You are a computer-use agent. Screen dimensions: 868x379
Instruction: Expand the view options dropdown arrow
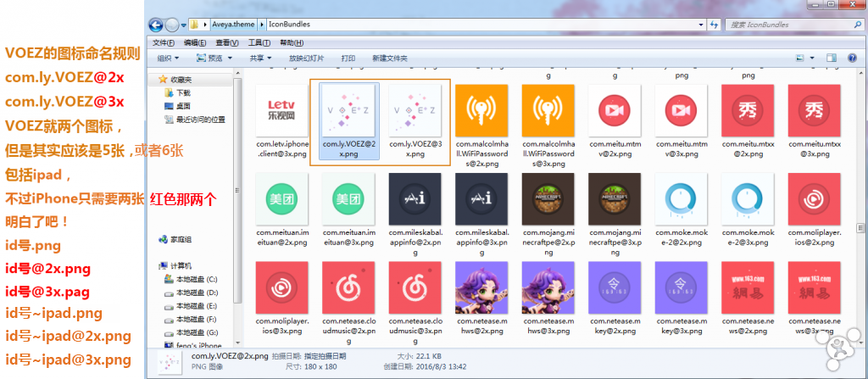tap(812, 59)
